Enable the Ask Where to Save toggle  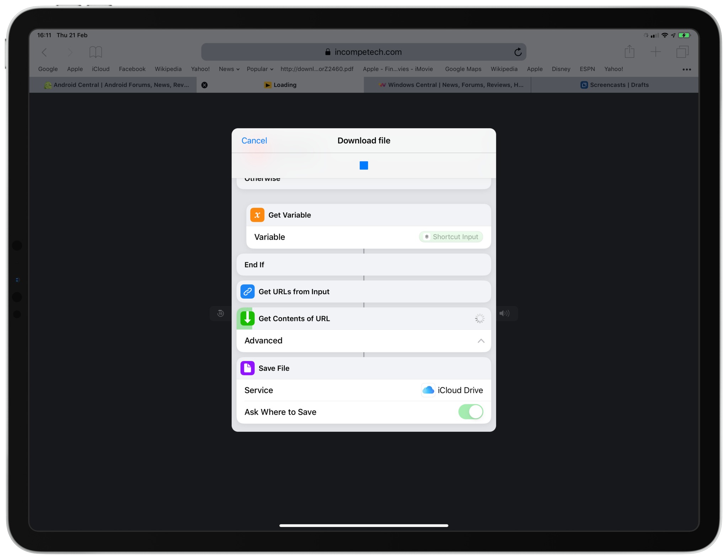(x=471, y=412)
